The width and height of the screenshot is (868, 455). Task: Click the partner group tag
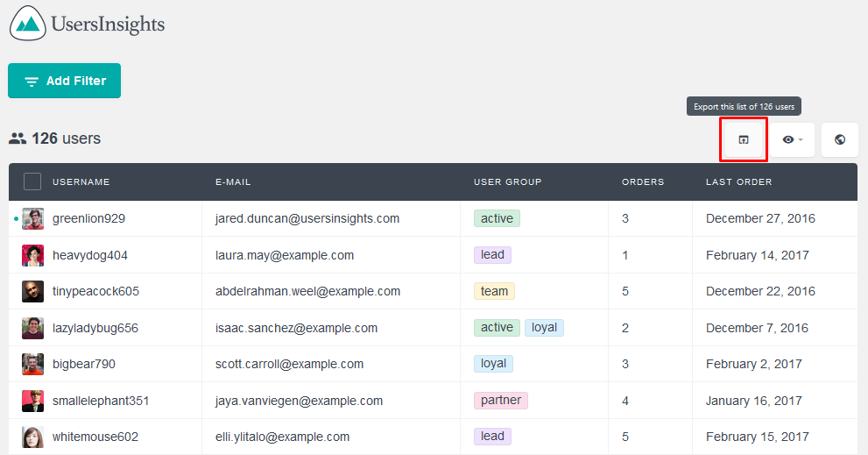pos(501,400)
